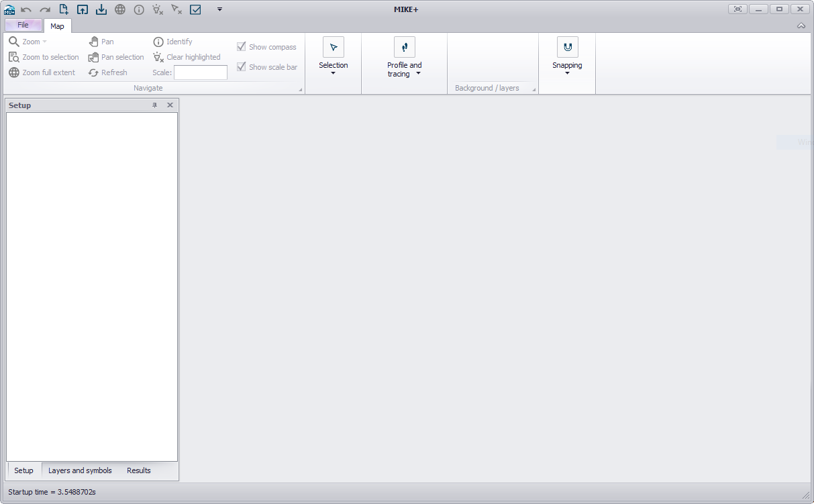Switch to the Map ribbon tab
Image resolution: width=814 pixels, height=504 pixels.
(x=57, y=26)
